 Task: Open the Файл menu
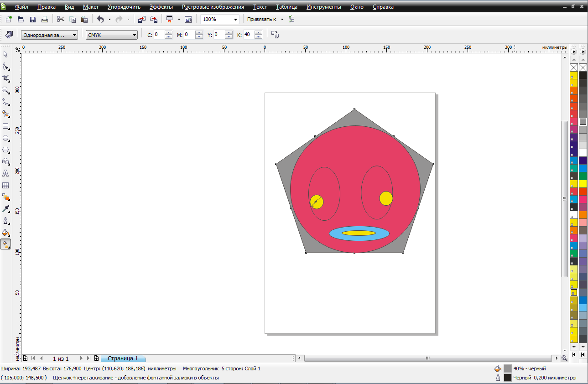[x=21, y=7]
